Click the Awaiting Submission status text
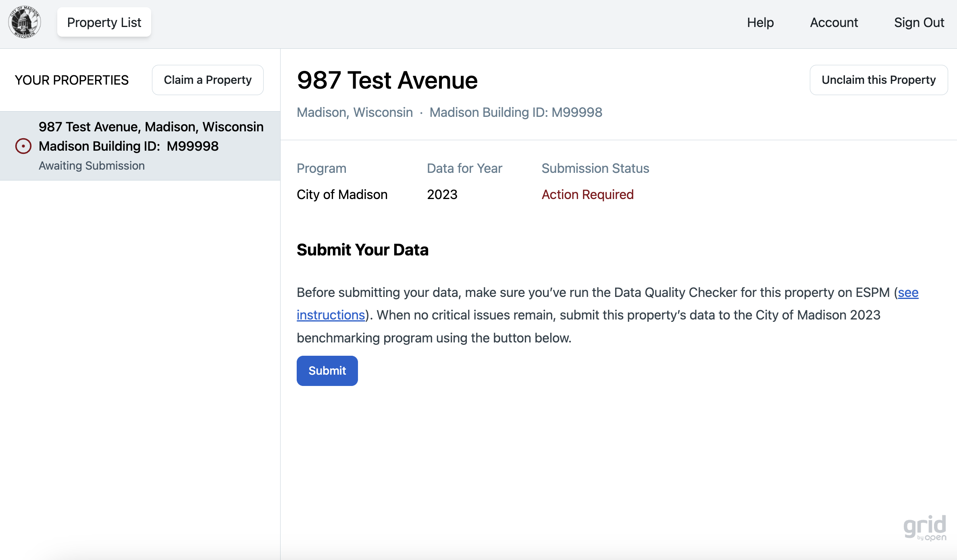This screenshot has height=560, width=957. (x=92, y=166)
